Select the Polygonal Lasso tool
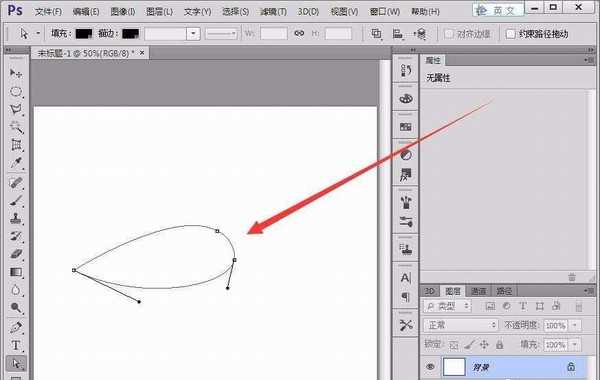Image resolution: width=600 pixels, height=380 pixels. pyautogui.click(x=16, y=109)
